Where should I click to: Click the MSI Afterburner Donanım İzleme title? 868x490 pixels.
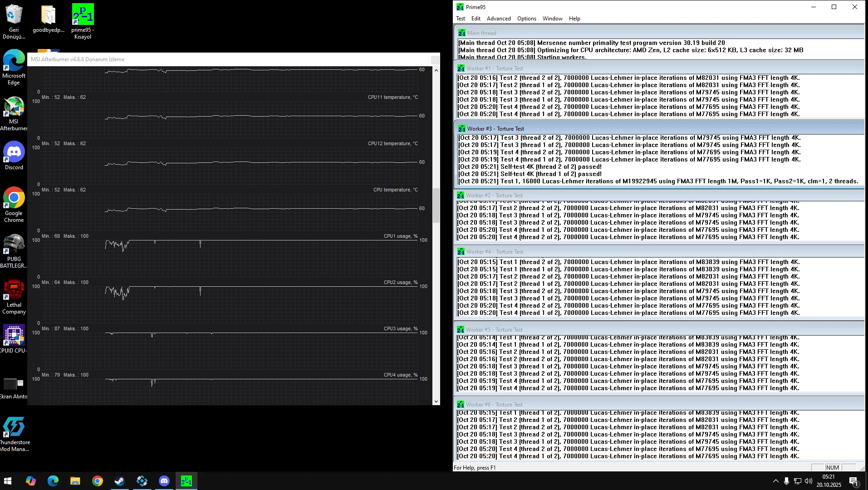[x=78, y=59]
